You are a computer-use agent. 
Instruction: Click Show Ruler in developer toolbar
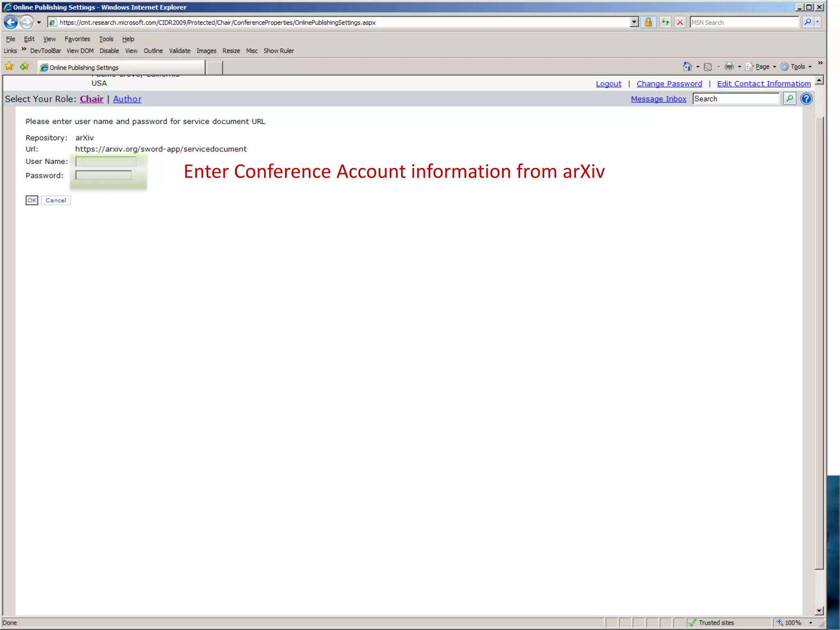(279, 51)
